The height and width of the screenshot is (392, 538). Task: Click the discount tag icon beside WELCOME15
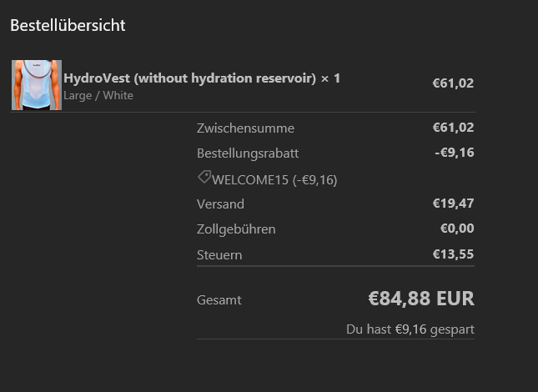(204, 178)
